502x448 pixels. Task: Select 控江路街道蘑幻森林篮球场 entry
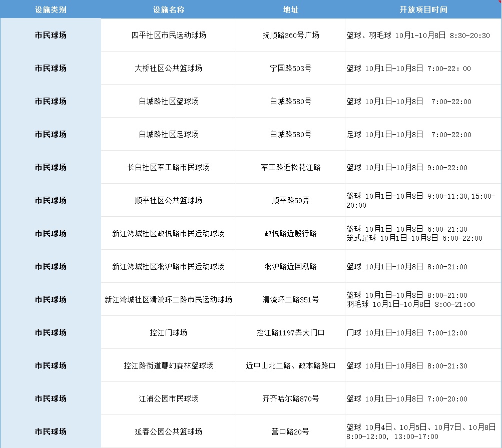[x=169, y=365]
